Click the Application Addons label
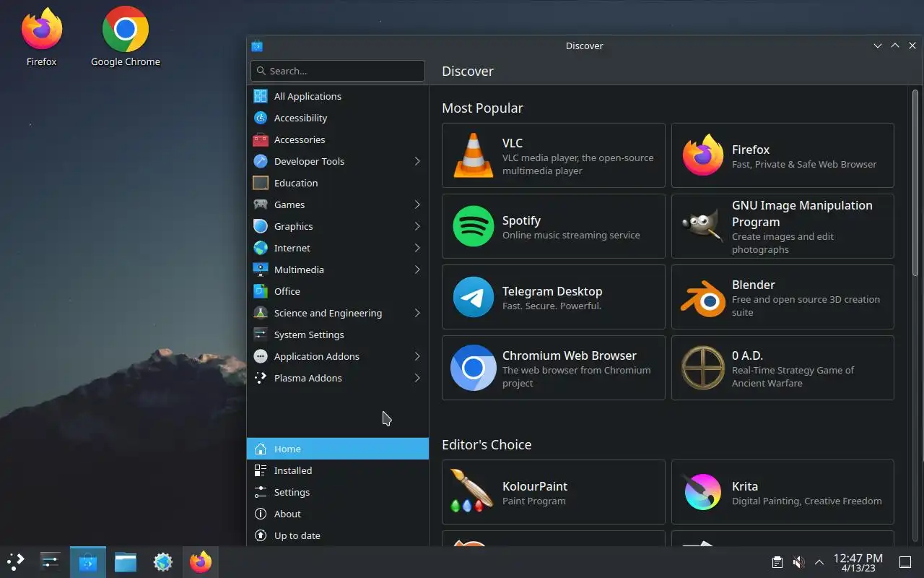 (316, 356)
